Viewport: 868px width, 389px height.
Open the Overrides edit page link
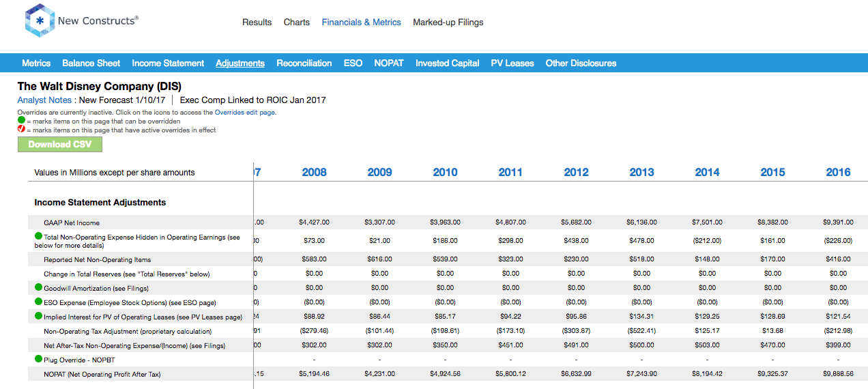[245, 112]
